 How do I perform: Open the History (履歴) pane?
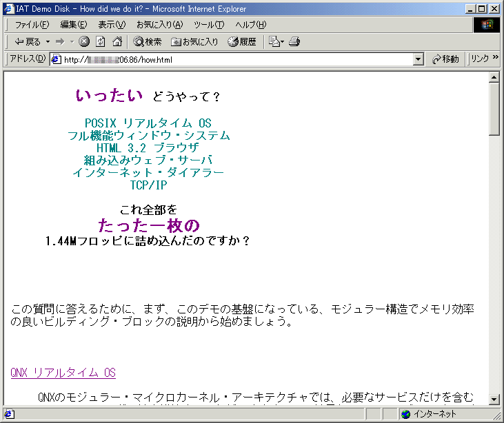pyautogui.click(x=242, y=41)
